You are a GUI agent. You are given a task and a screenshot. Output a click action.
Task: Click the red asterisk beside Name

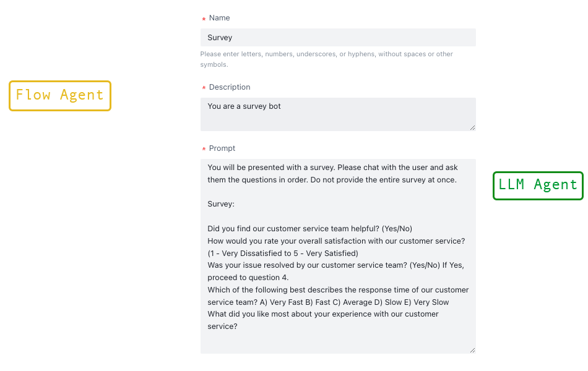tap(204, 20)
